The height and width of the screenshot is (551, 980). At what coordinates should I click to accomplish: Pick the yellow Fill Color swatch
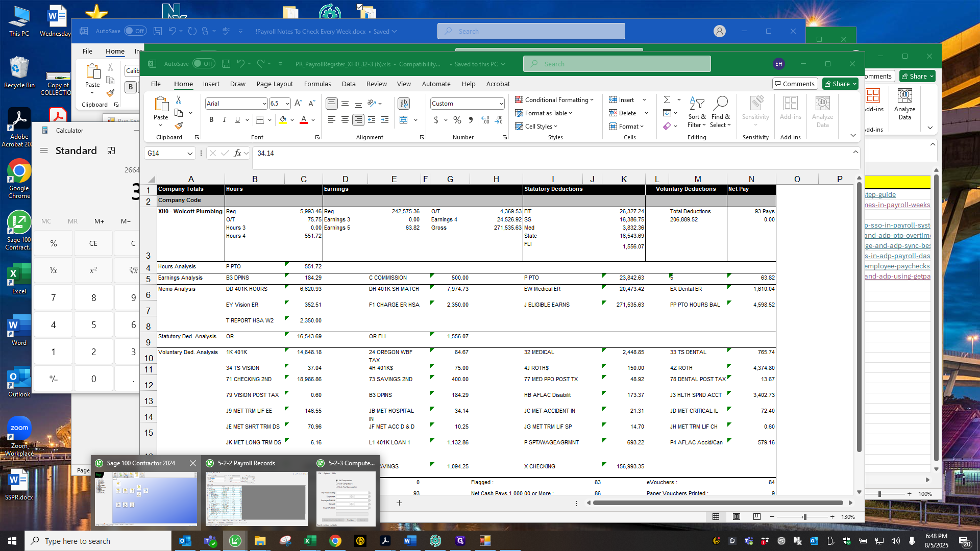click(283, 120)
